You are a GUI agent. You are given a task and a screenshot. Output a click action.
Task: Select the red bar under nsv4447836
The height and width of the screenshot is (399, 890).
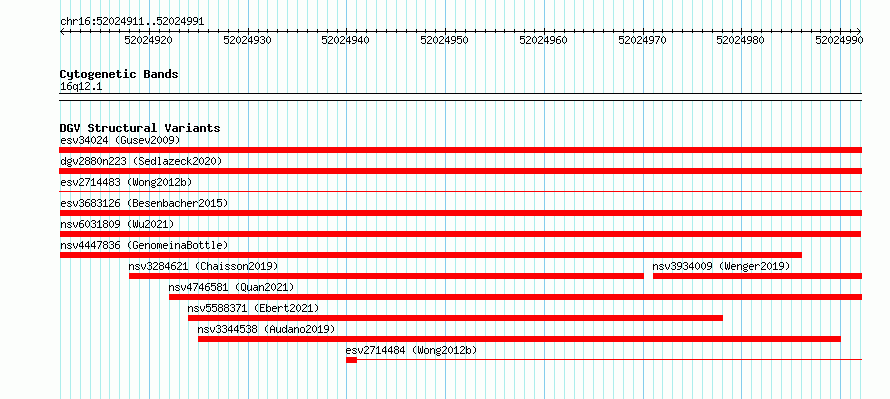(x=431, y=255)
